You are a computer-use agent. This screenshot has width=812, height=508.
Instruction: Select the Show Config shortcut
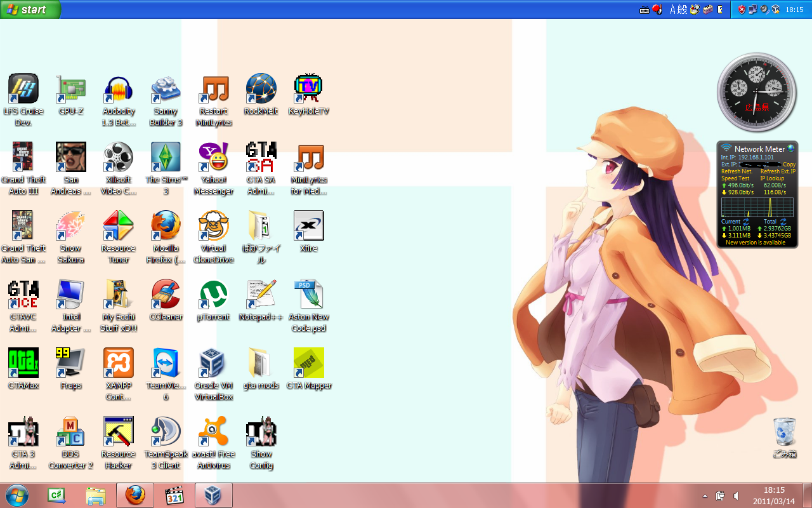point(261,443)
